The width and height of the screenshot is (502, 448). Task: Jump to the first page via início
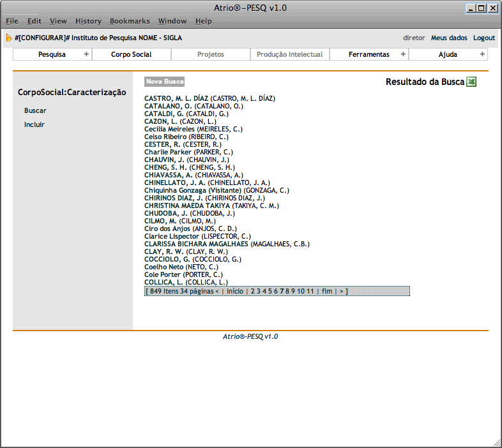[235, 291]
